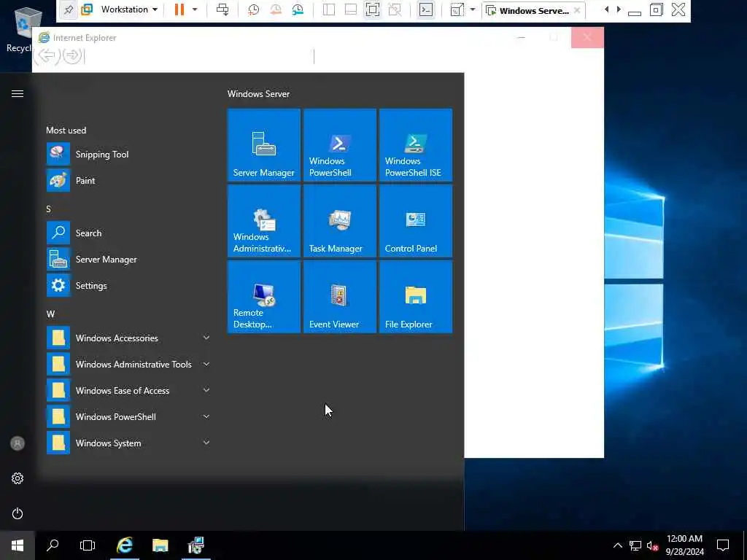Start Task Manager from the tiles
The image size is (747, 560).
click(x=340, y=221)
